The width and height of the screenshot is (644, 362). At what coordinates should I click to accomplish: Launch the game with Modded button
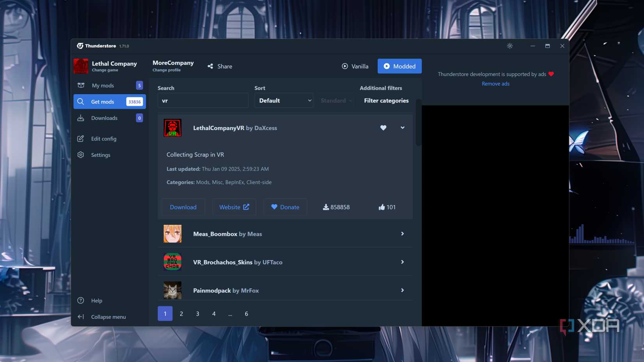coord(399,66)
